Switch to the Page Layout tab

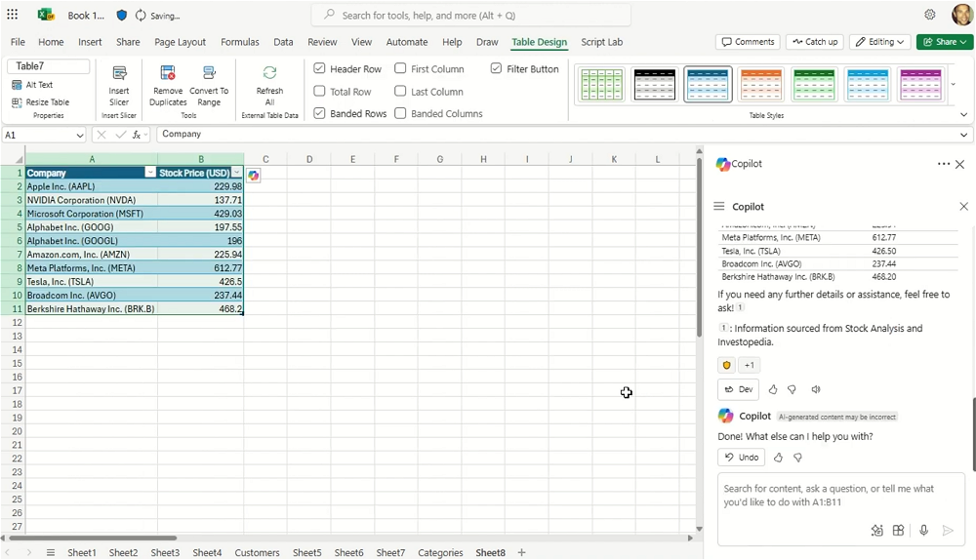click(x=180, y=42)
